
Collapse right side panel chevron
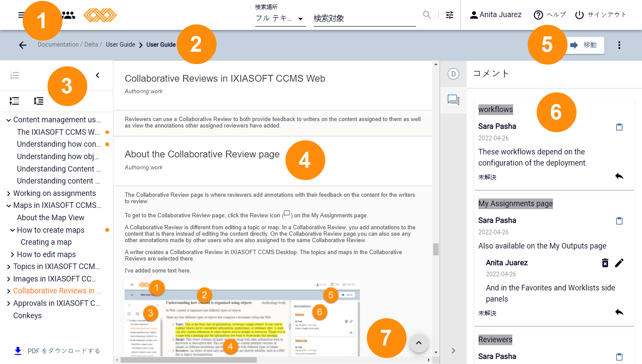(x=453, y=351)
